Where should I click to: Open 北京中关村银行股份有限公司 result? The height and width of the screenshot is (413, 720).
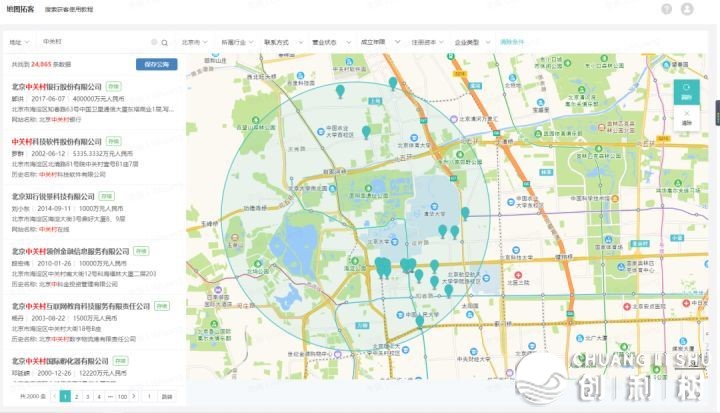point(56,86)
